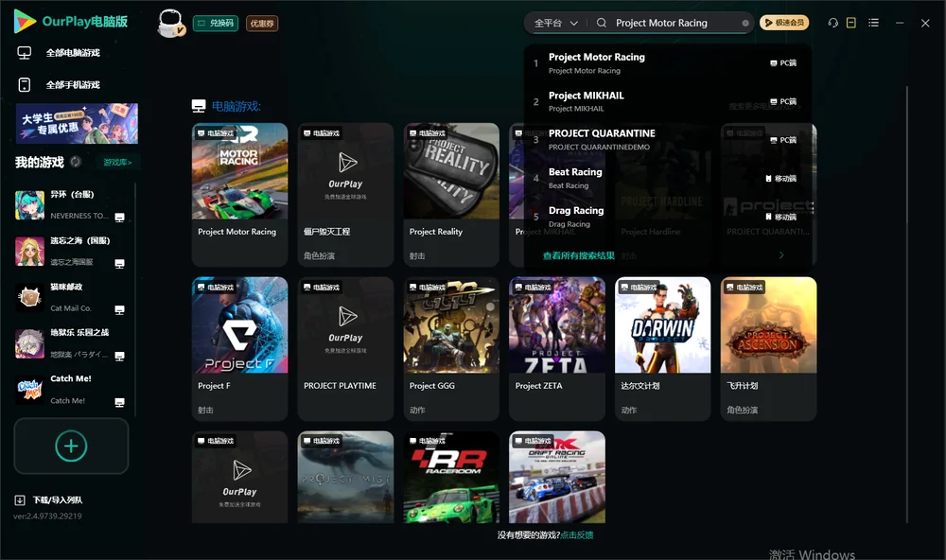This screenshot has width=946, height=560.
Task: Open the PROJECT PLAYTIME game card
Action: point(345,349)
